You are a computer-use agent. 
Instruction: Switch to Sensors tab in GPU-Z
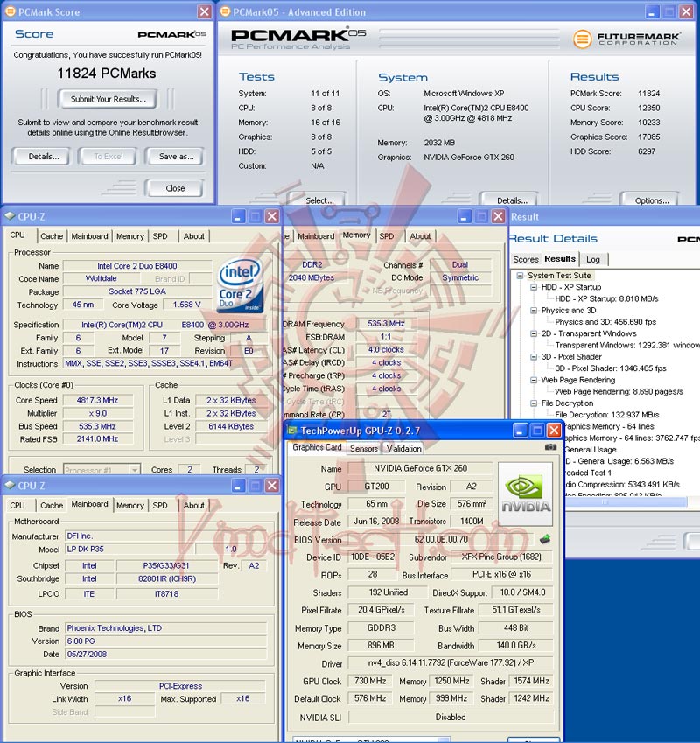click(364, 448)
